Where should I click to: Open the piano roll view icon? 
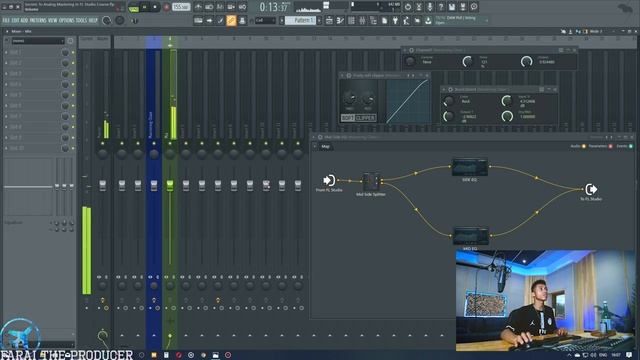[340, 20]
